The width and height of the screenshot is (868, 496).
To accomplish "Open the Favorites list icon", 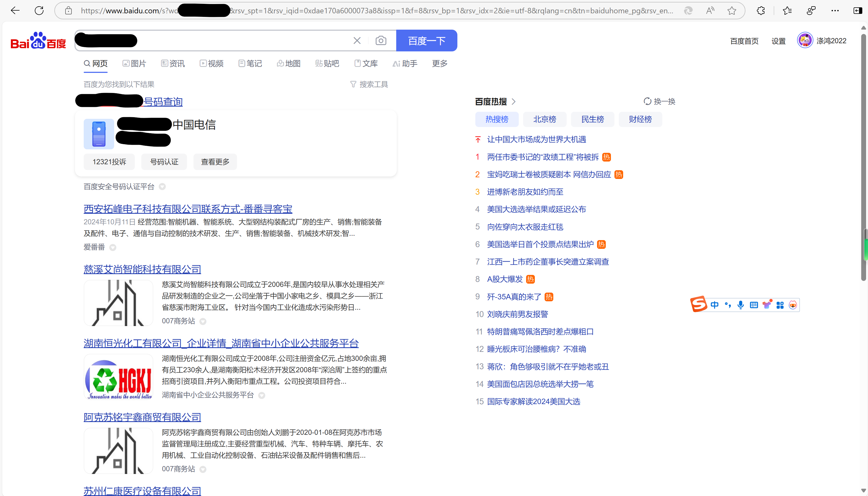I will pos(787,11).
